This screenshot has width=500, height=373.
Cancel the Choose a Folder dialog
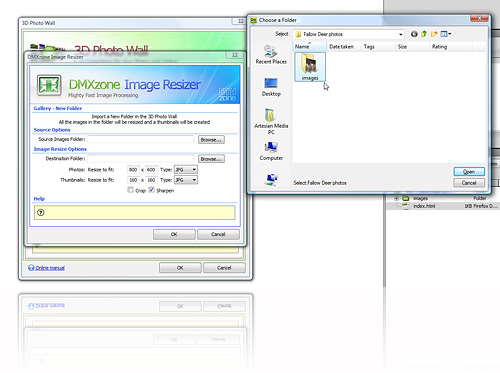(469, 183)
